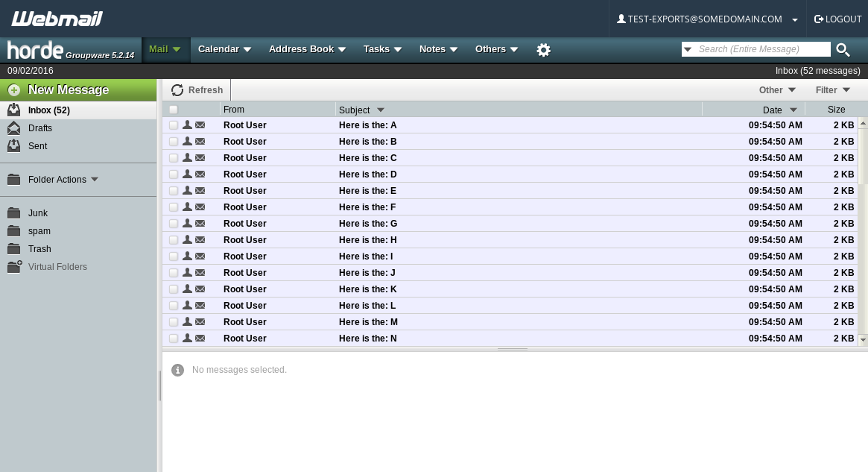Click the Trash folder icon
The image size is (868, 472).
tap(14, 249)
